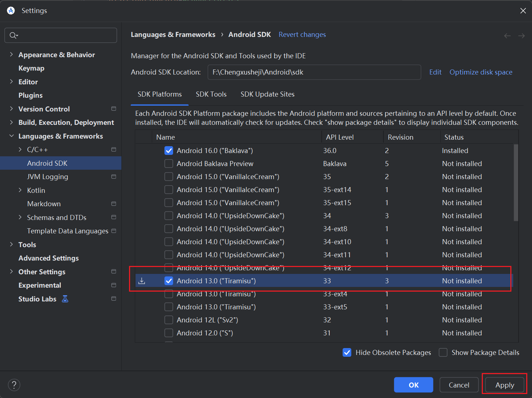Image resolution: width=532 pixels, height=398 pixels.
Task: Toggle Hide Obsolete Packages checkbox
Action: 347,352
